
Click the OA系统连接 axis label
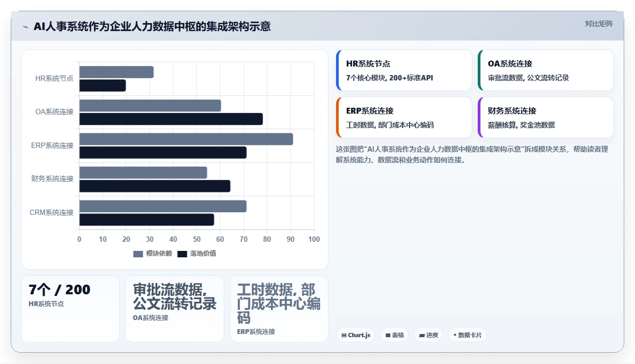tap(54, 112)
